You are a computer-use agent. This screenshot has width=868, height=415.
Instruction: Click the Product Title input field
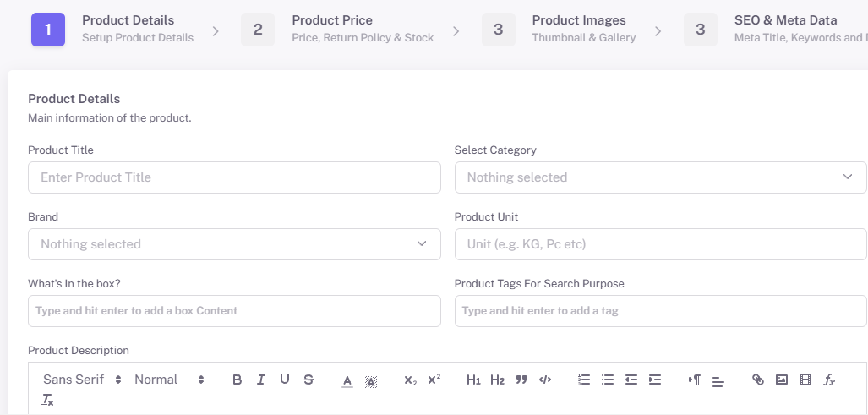point(234,177)
